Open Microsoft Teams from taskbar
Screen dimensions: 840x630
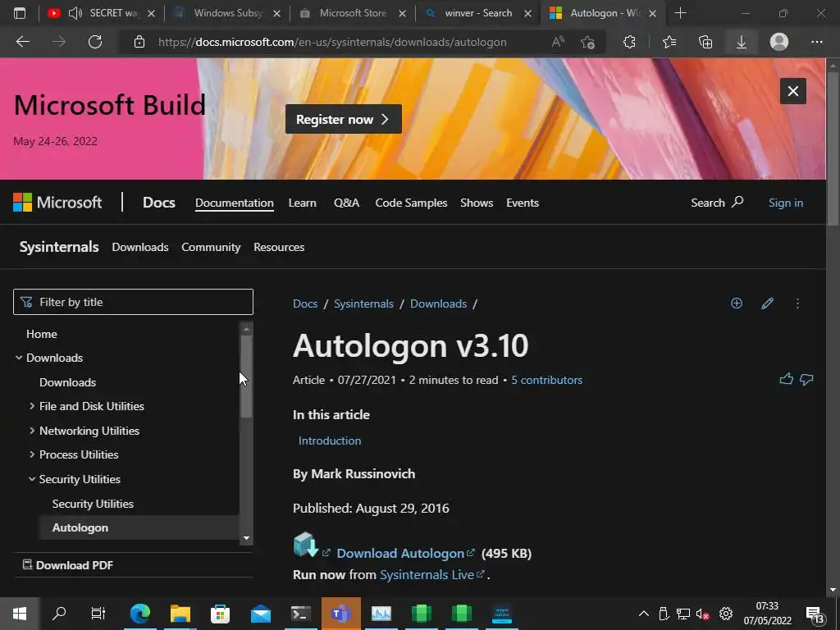(340, 614)
